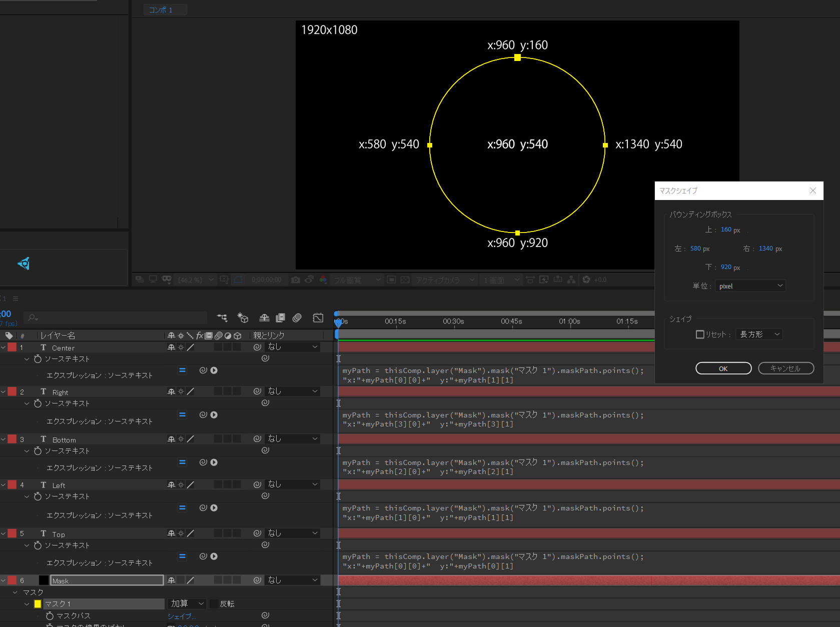Image resolution: width=840 pixels, height=627 pixels.
Task: Select the コンポ 1 composition tab
Action: tap(161, 10)
